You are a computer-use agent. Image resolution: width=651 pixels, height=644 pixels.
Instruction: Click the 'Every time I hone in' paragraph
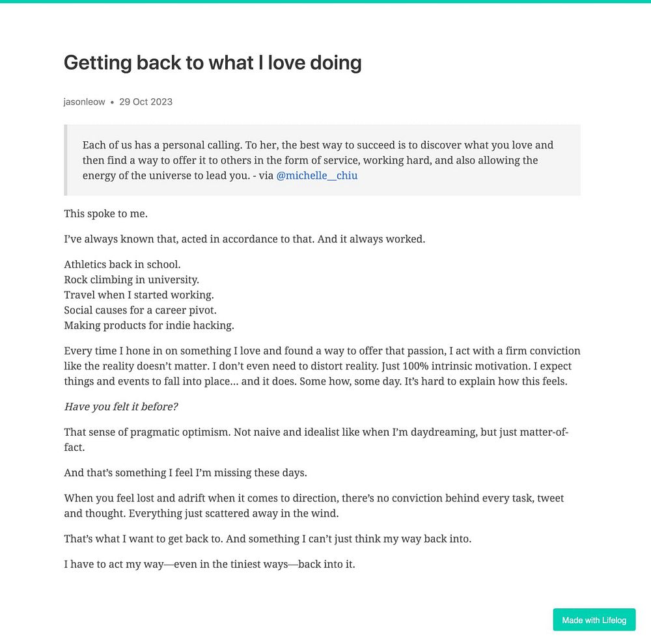click(322, 366)
